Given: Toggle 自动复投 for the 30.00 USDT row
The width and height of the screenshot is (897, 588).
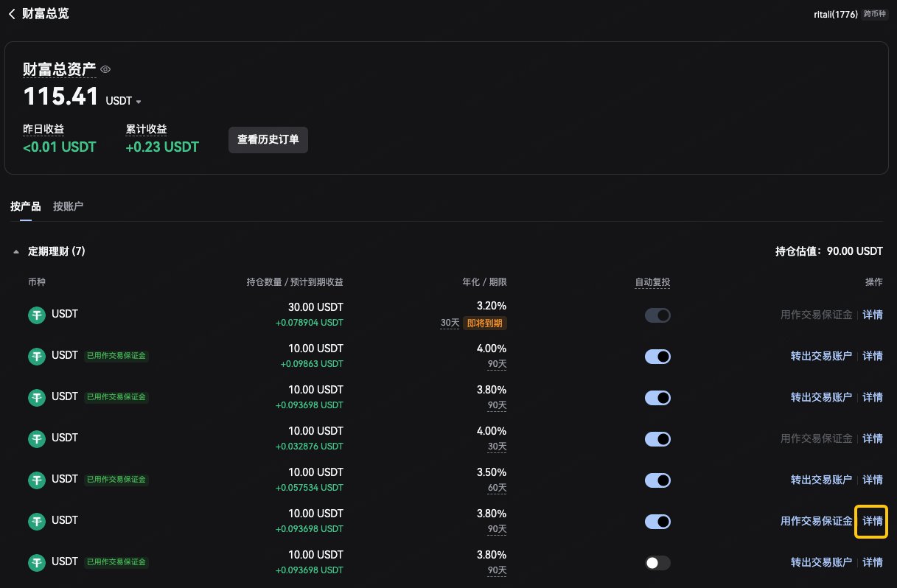Looking at the screenshot, I should 657,315.
